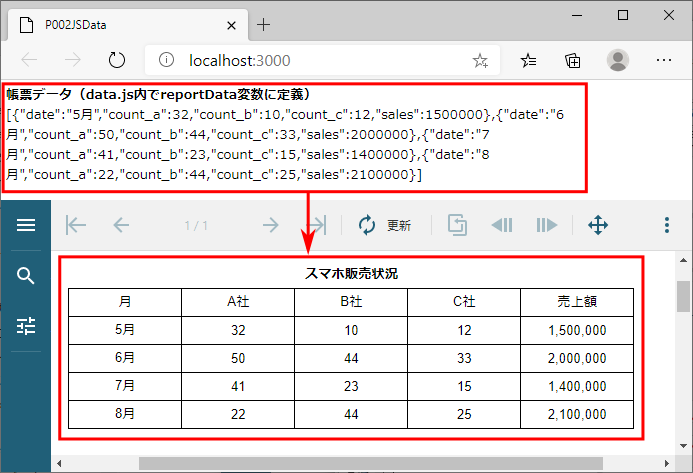
Task: Open a new browser tab
Action: 263,25
